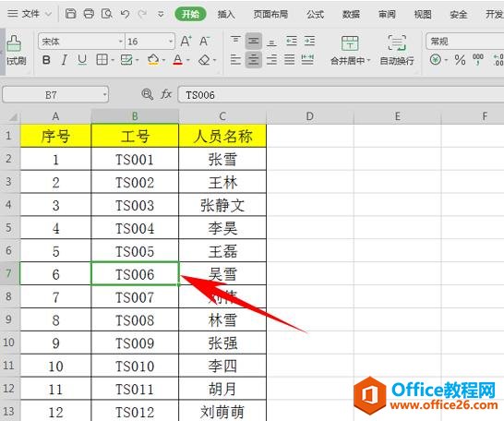Align text to vertical middle
The height and width of the screenshot is (421, 504).
(254, 41)
